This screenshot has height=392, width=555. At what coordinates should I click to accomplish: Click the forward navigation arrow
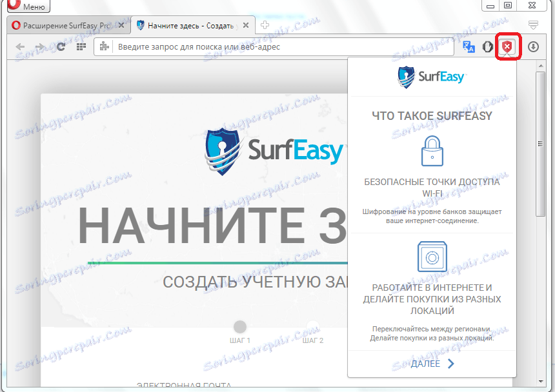pos(41,46)
